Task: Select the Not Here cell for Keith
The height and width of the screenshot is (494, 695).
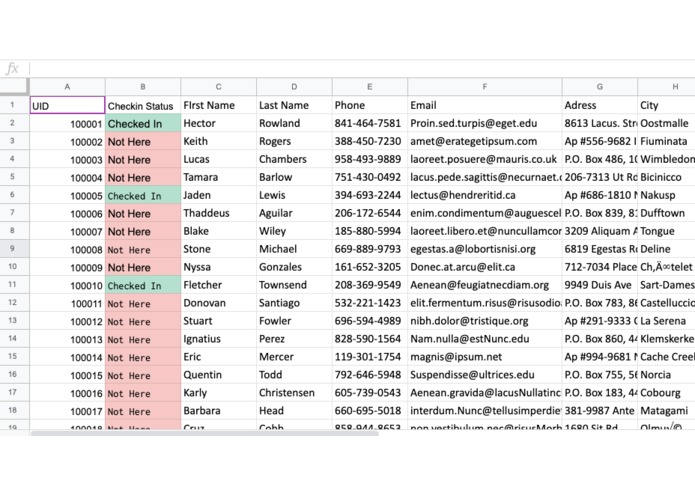Action: pos(143,141)
